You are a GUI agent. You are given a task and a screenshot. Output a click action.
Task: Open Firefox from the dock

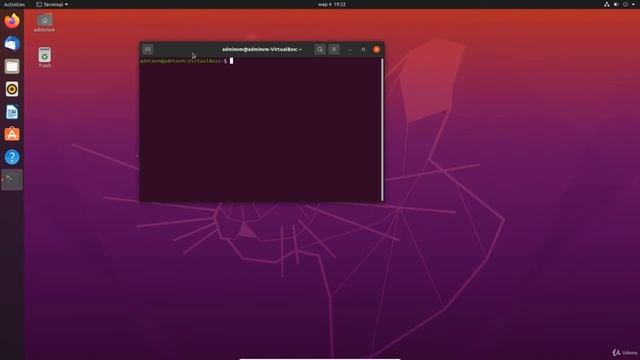[12, 20]
